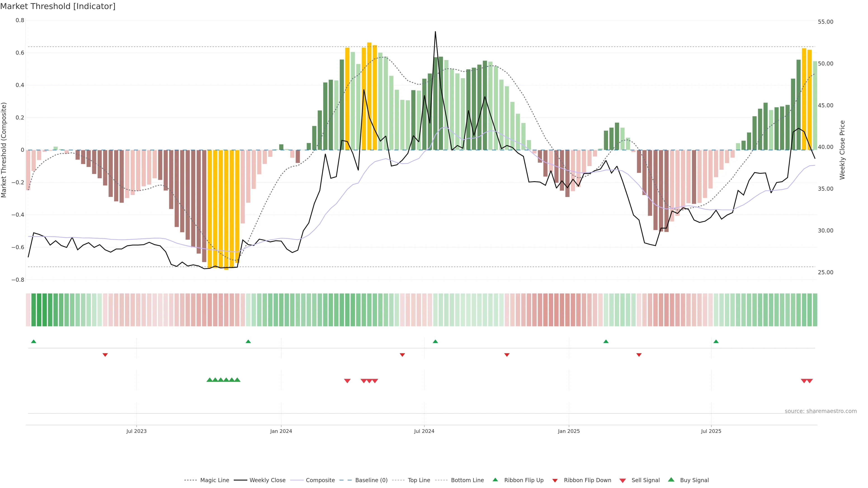
Task: Toggle the Magic Line legend entry
Action: point(214,480)
